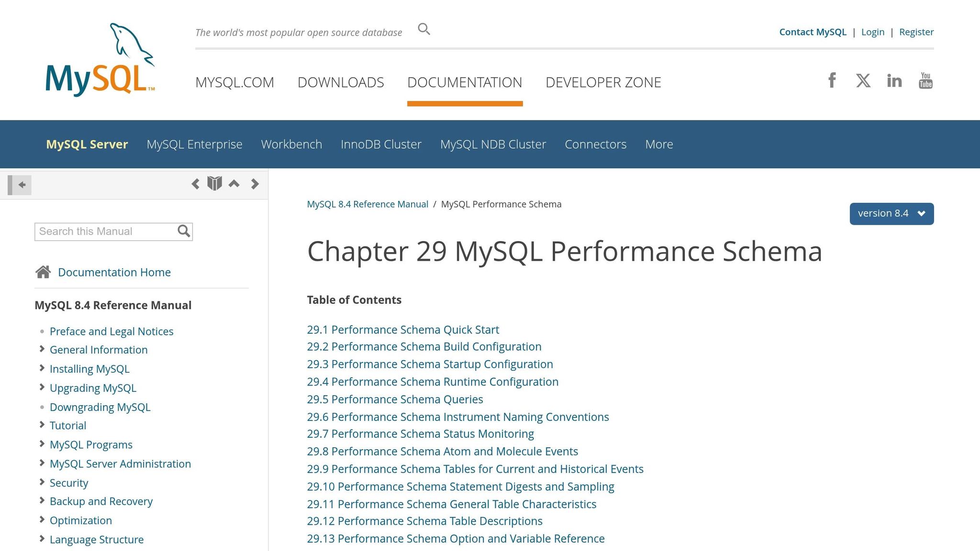
Task: Open the version 8.4 dropdown
Action: point(891,213)
